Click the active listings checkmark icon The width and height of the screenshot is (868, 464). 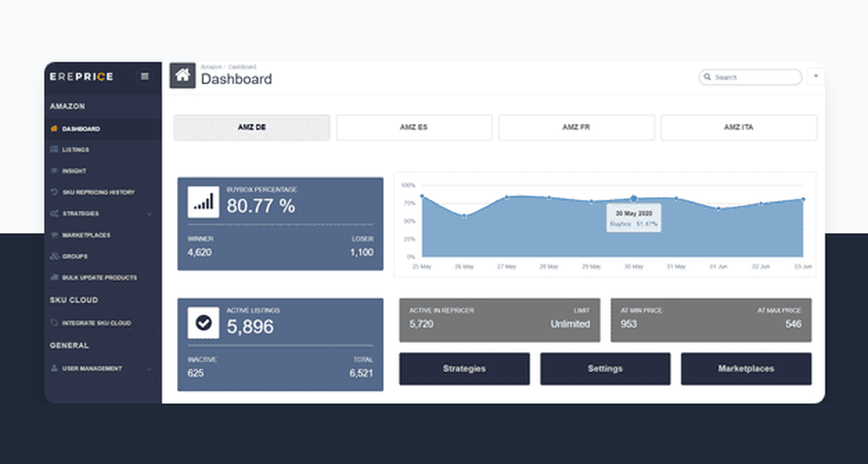point(203,323)
